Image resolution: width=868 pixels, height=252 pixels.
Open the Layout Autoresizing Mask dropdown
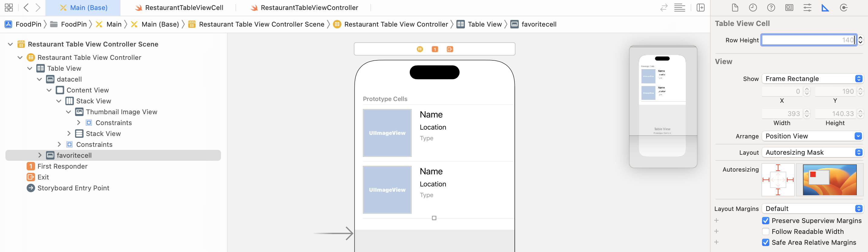pyautogui.click(x=812, y=152)
